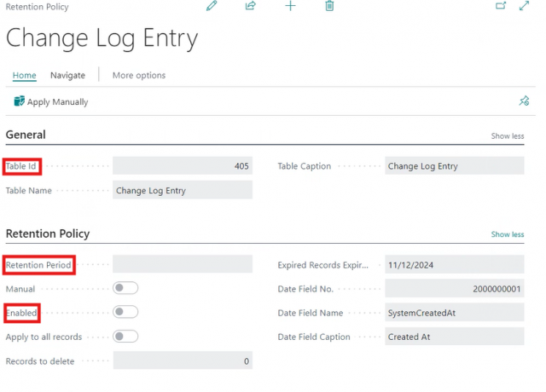546x392 pixels.
Task: Click the plus icon to add new
Action: (x=290, y=7)
